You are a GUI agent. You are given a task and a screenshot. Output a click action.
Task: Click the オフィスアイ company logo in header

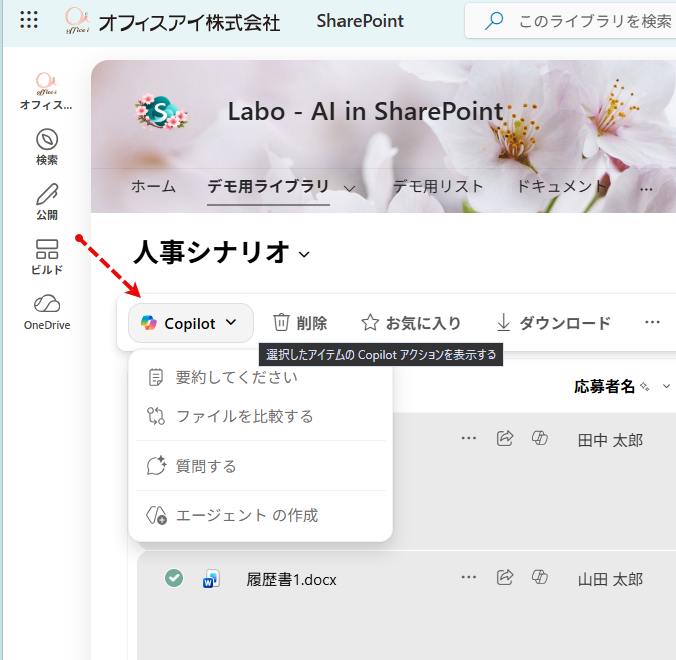[x=77, y=20]
